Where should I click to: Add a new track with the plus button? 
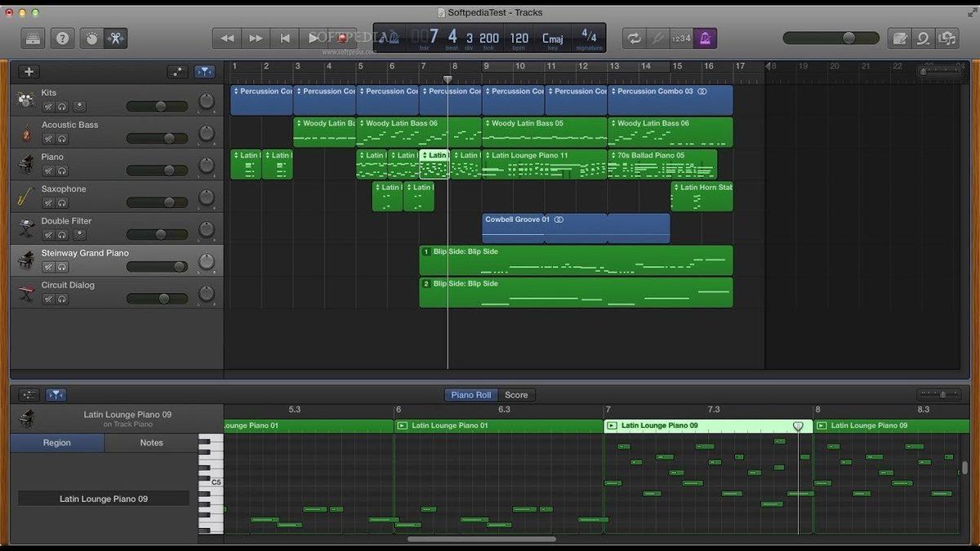tap(29, 71)
